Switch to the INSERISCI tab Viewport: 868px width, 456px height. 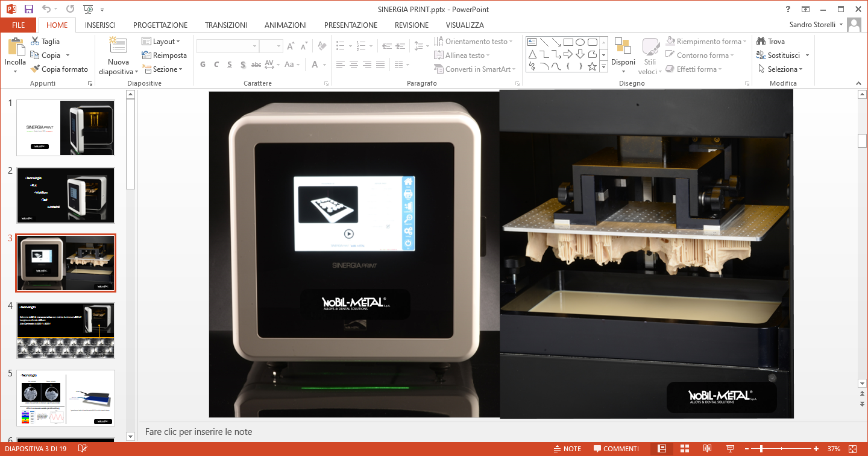(x=100, y=25)
